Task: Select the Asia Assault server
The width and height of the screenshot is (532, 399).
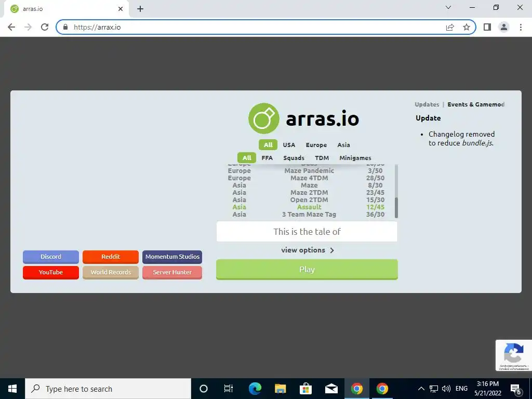Action: coord(306,207)
